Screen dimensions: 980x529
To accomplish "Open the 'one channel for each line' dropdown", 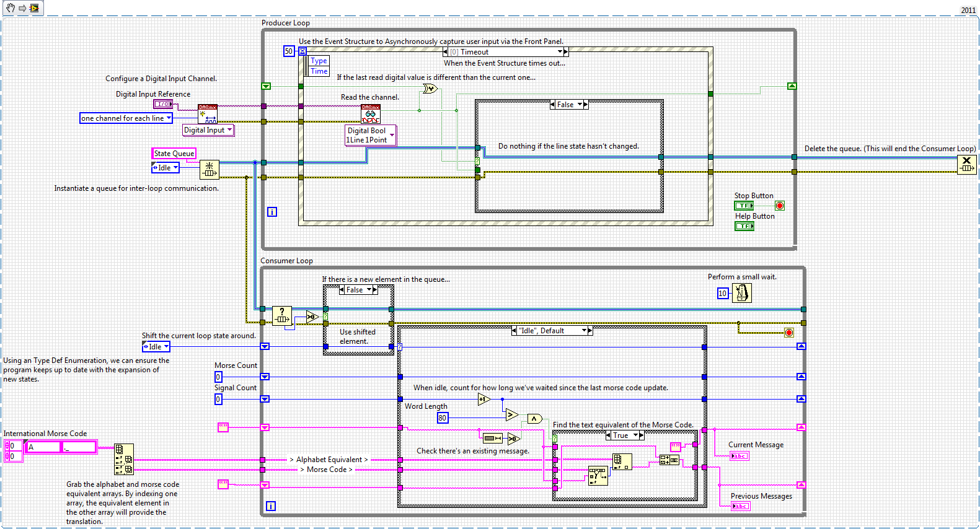I will 169,118.
